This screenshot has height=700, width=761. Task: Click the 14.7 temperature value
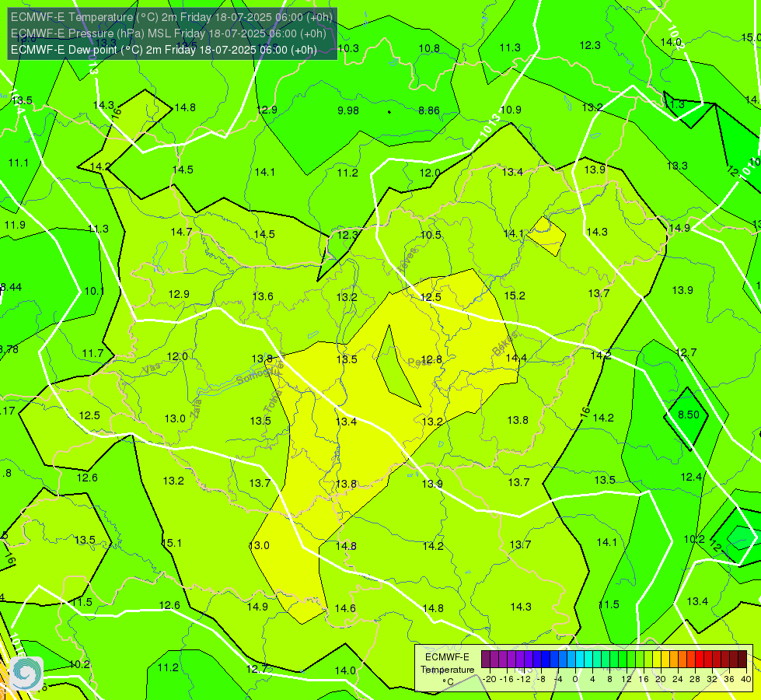click(181, 232)
